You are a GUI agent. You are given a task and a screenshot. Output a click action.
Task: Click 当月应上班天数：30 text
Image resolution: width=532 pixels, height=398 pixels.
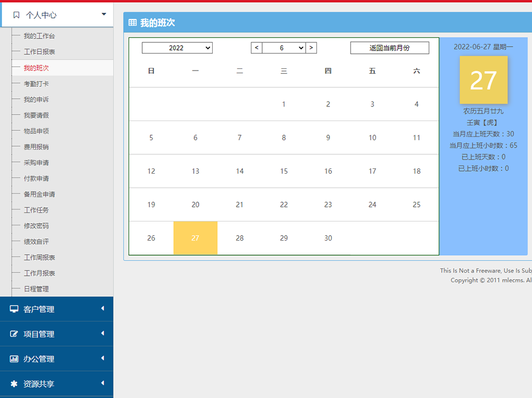coord(484,134)
